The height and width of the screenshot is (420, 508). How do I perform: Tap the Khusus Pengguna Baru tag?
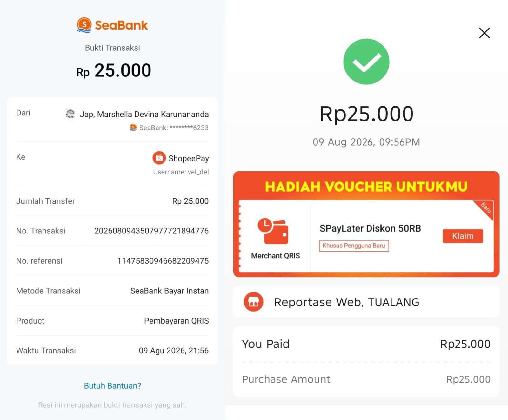354,246
